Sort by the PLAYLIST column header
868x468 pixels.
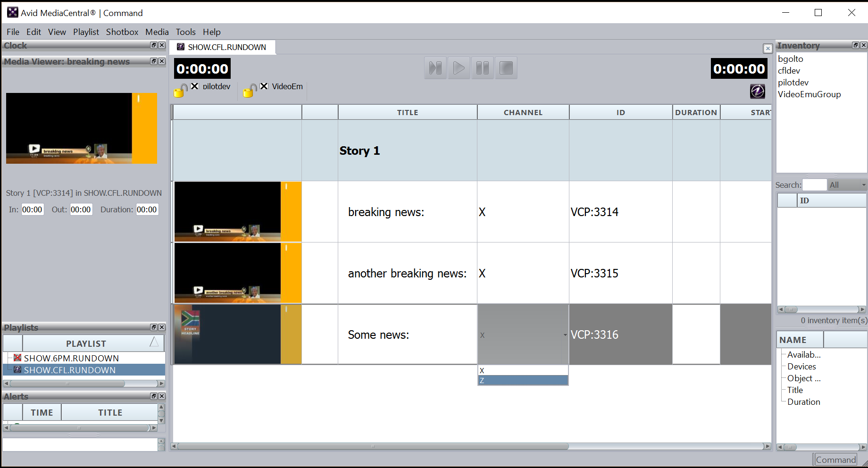click(93, 343)
